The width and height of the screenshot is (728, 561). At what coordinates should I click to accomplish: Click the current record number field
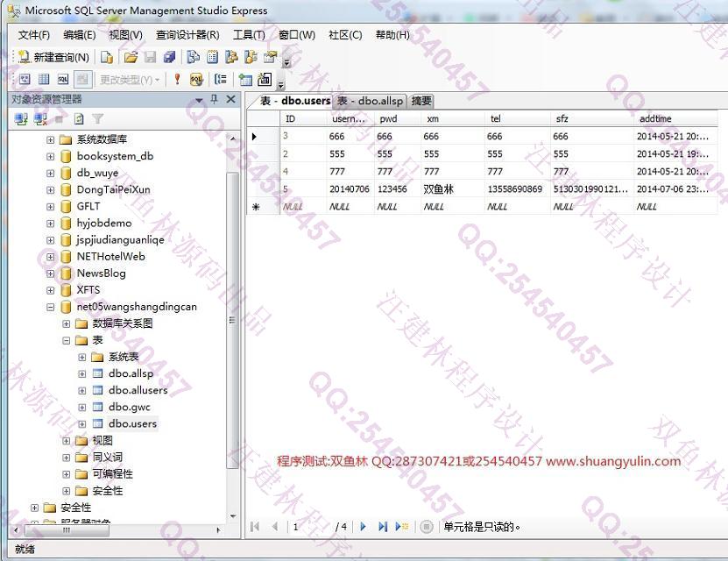(x=310, y=527)
